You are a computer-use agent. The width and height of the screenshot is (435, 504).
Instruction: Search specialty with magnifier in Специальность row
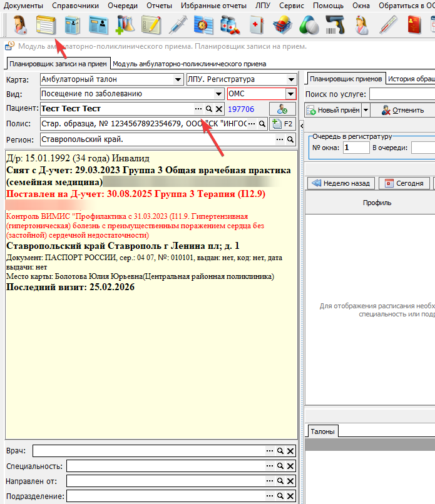[280, 466]
